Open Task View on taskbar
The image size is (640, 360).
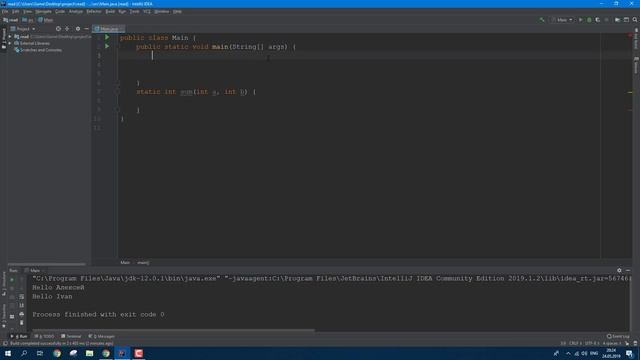(x=40, y=353)
